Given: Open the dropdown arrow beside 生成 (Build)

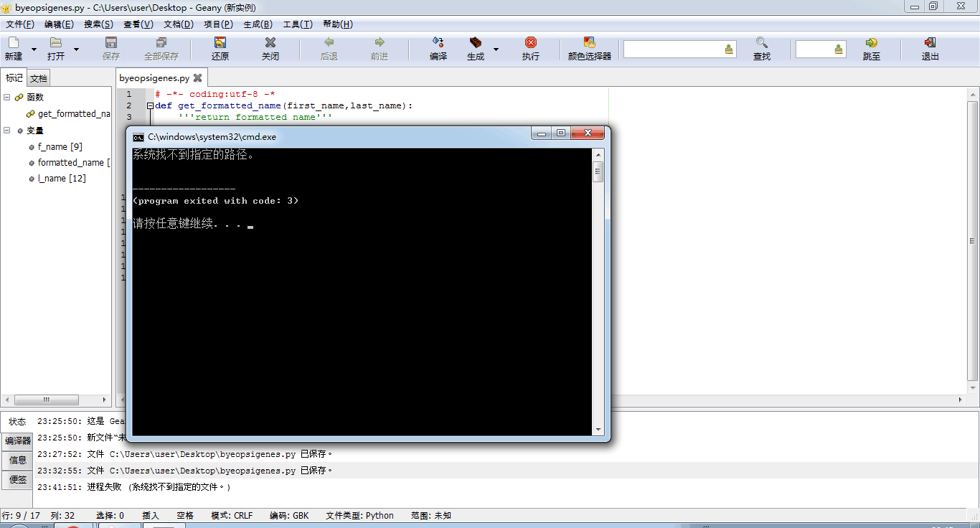Looking at the screenshot, I should click(x=496, y=49).
